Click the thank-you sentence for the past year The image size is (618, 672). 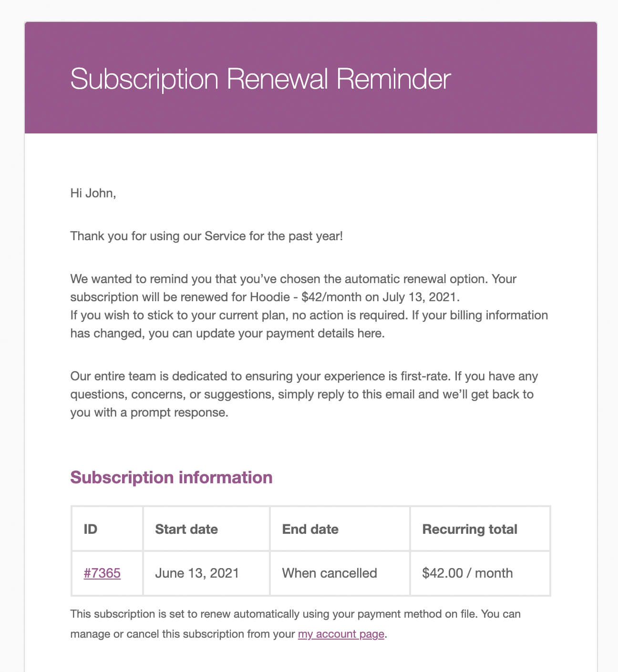(206, 236)
